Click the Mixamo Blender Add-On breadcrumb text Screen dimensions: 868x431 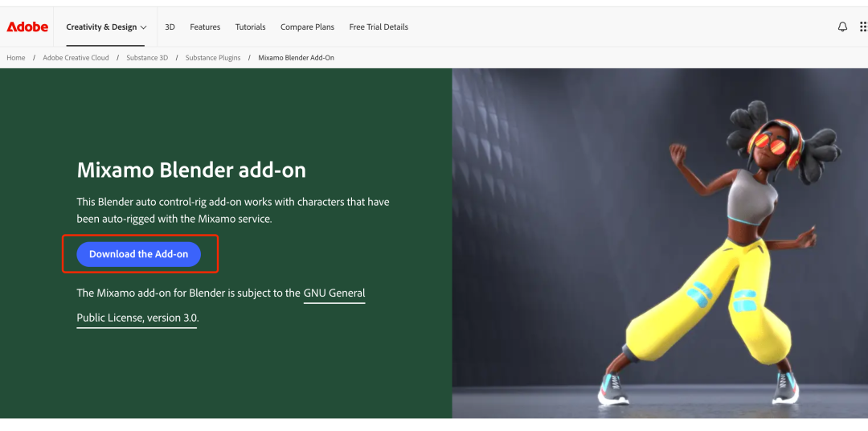click(296, 58)
